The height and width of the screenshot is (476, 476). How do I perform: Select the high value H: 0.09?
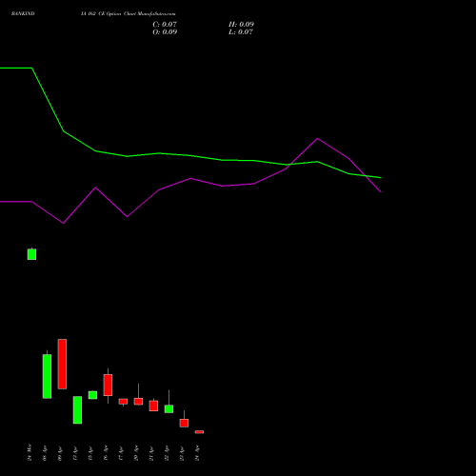click(x=241, y=25)
